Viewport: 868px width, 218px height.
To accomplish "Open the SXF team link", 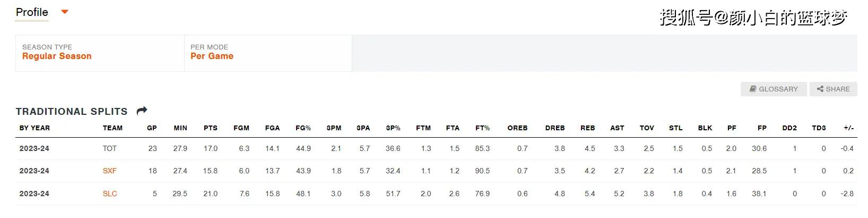I will [110, 171].
